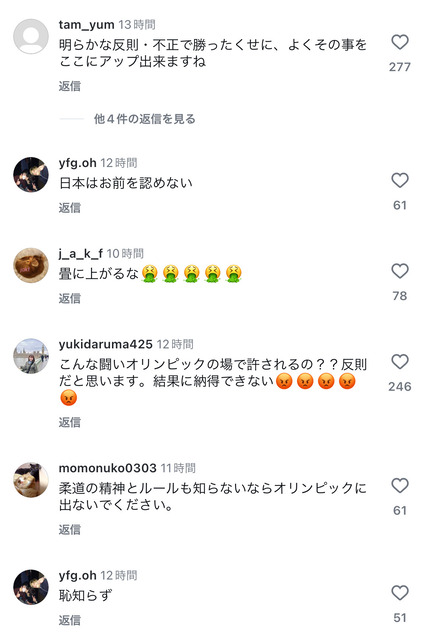The image size is (431, 640).
Task: Like yukidaruma425's comment with 246 likes
Action: pyautogui.click(x=400, y=362)
